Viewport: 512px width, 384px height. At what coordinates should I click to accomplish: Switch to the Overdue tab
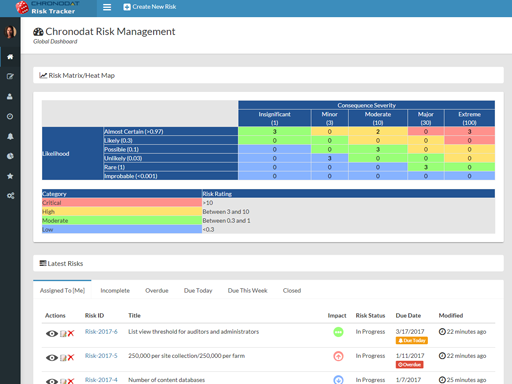[157, 290]
